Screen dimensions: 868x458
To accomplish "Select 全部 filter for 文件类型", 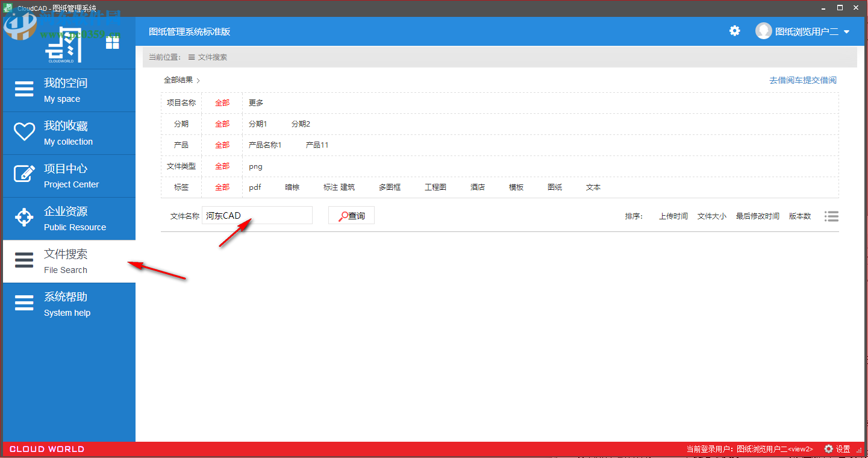I will [x=222, y=166].
